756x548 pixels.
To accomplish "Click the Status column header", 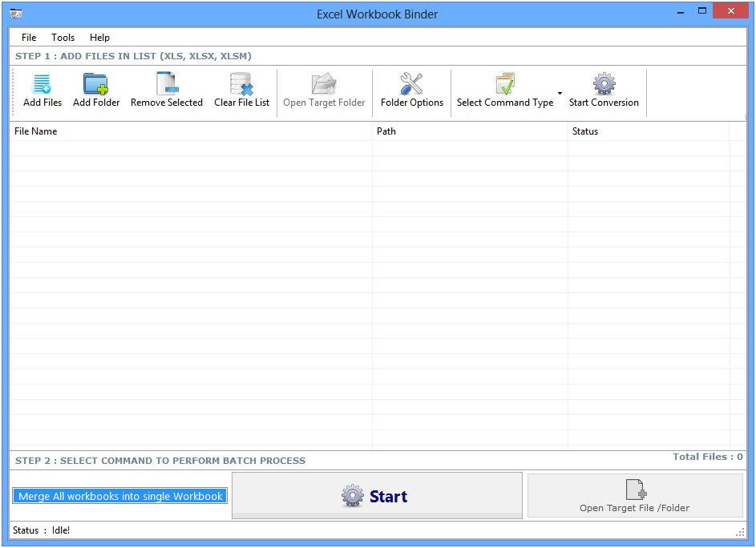I will pos(649,131).
